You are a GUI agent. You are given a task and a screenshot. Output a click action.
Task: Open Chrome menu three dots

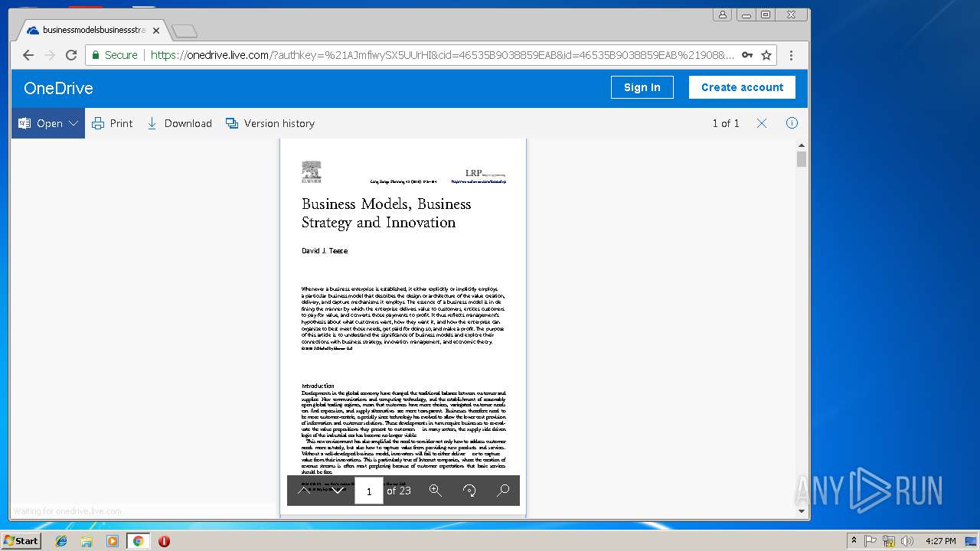(791, 55)
